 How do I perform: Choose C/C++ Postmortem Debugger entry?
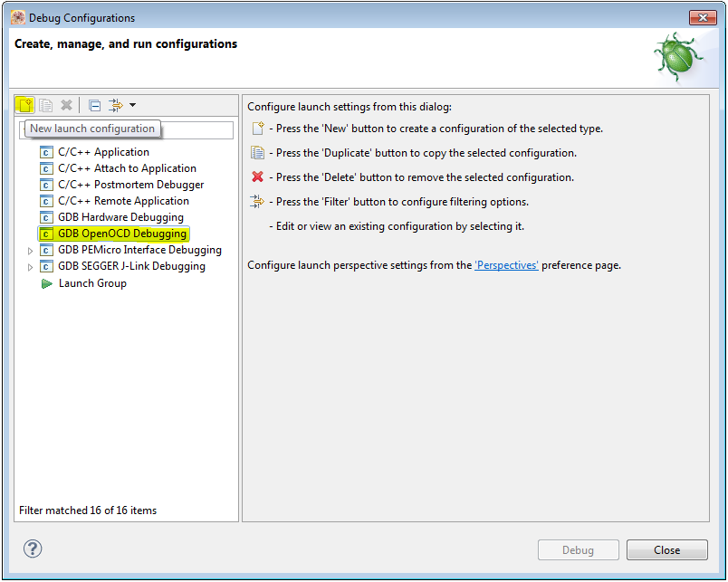(130, 185)
